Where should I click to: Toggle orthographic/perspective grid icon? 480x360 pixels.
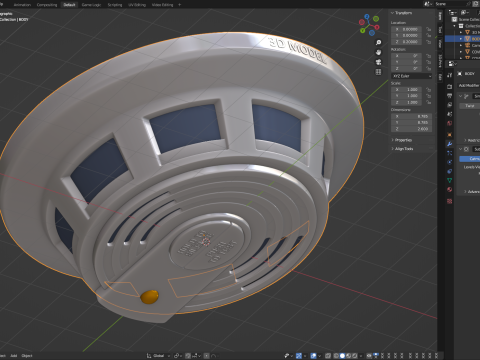click(378, 72)
